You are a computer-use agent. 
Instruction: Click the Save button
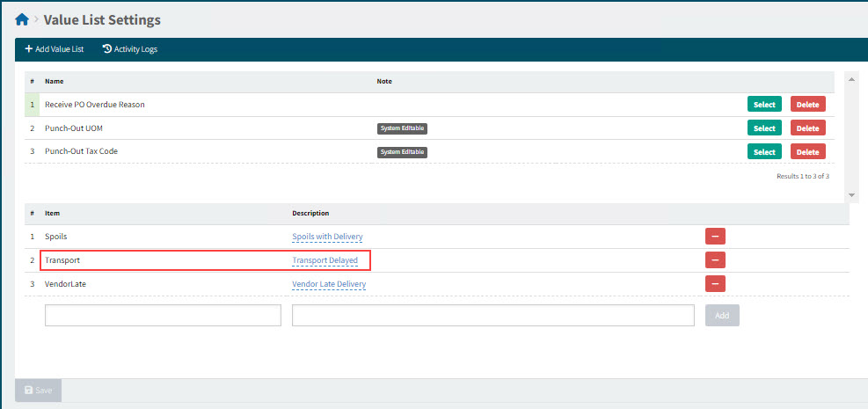click(39, 390)
